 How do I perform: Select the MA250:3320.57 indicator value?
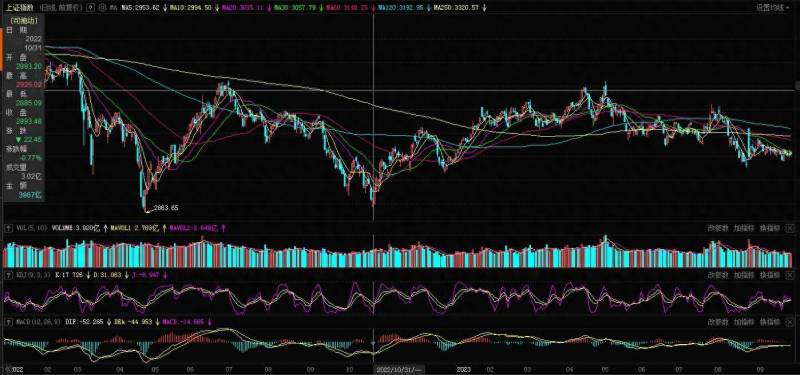point(456,8)
